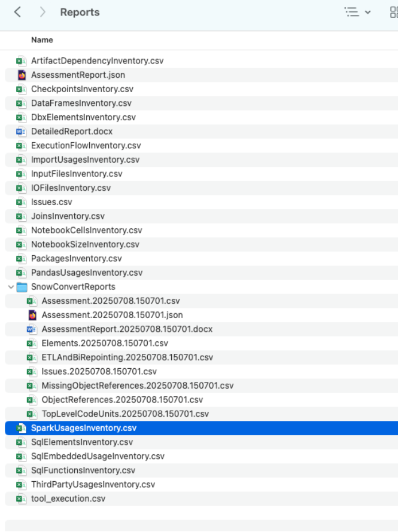This screenshot has height=532, width=398.
Task: Select NotebookCellsInventory.csv file name
Action: (x=87, y=231)
